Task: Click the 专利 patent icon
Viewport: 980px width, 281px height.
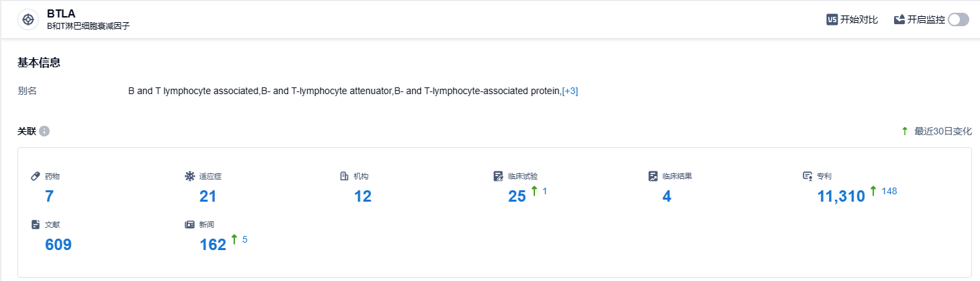Action: pos(807,176)
